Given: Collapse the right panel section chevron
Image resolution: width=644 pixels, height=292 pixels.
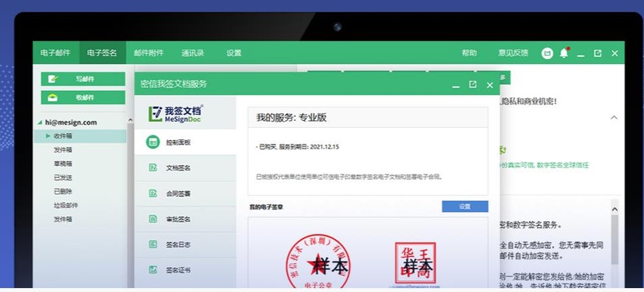Looking at the screenshot, I should tap(614, 118).
